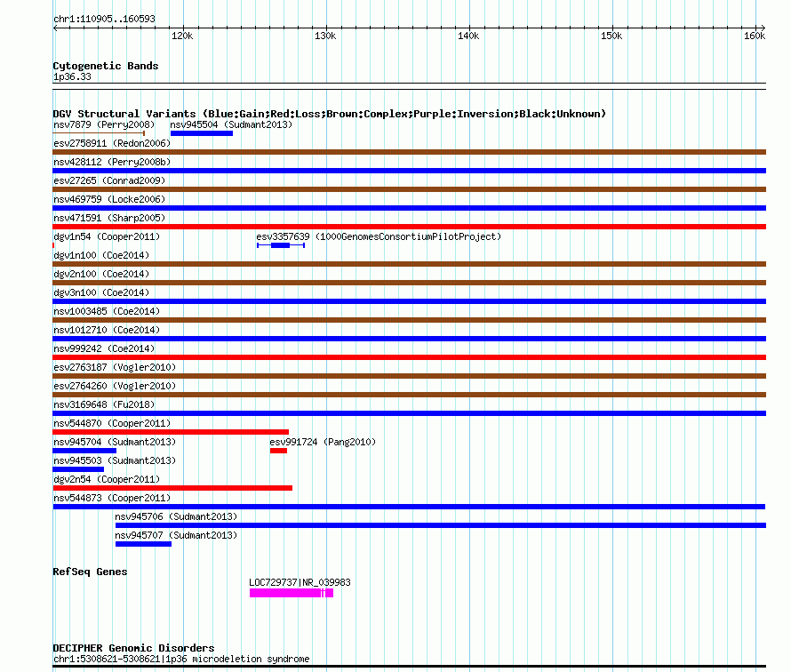Select the nsv544870 red loss bar
The height and width of the screenshot is (672, 791).
pos(171,432)
